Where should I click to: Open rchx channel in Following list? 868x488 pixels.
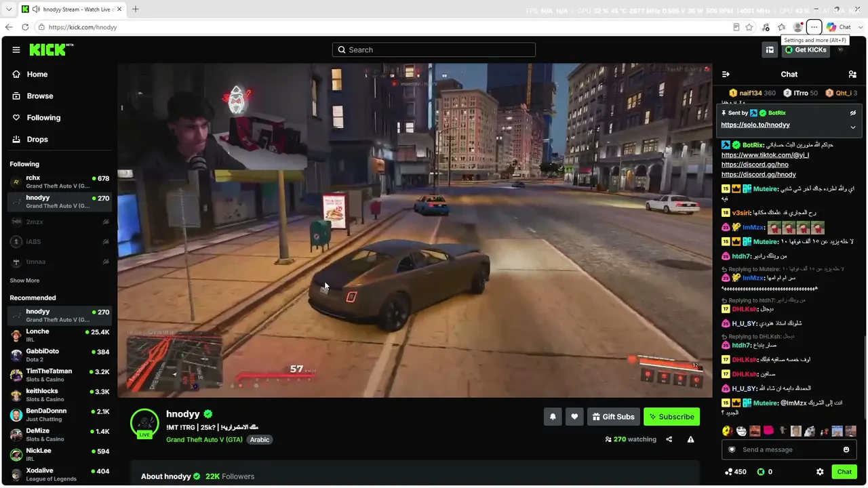(60, 182)
